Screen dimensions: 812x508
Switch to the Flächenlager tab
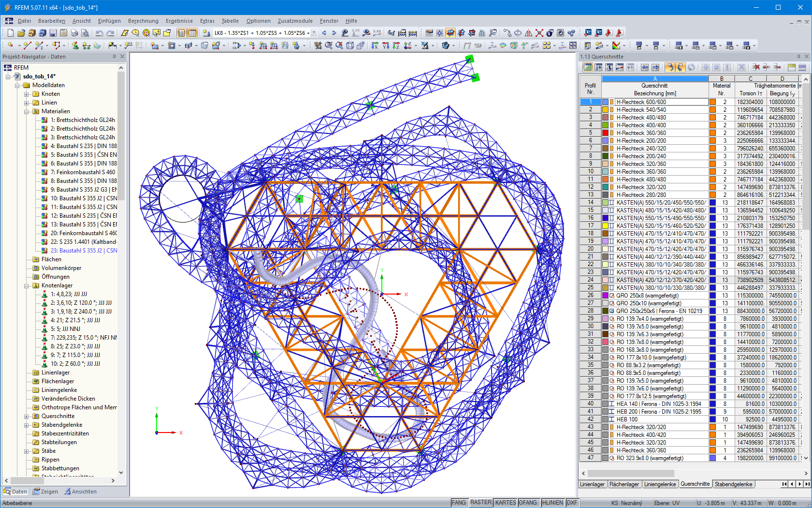624,483
